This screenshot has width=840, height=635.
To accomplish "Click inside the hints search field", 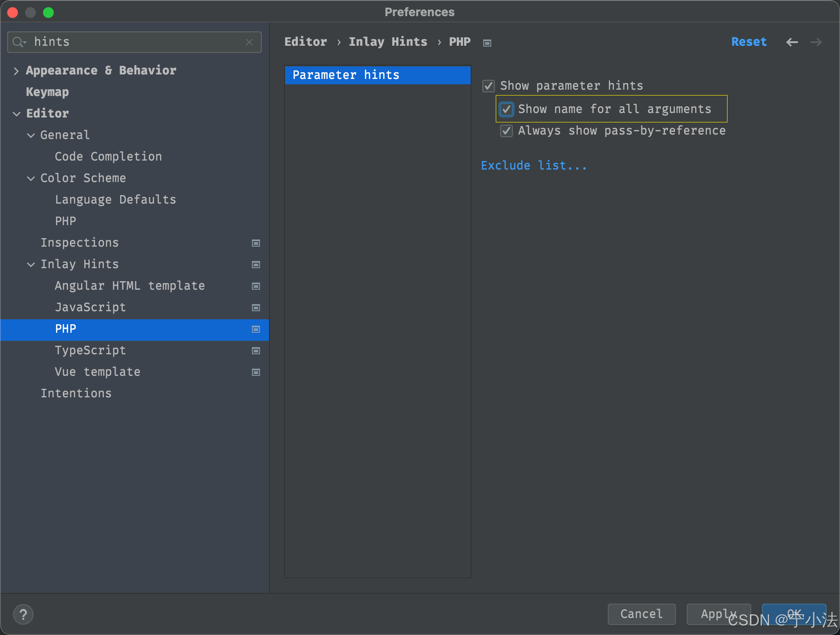I will coord(134,42).
